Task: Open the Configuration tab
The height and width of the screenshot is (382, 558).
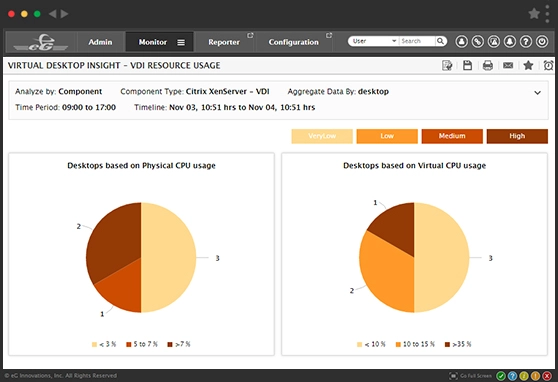Action: pyautogui.click(x=294, y=42)
